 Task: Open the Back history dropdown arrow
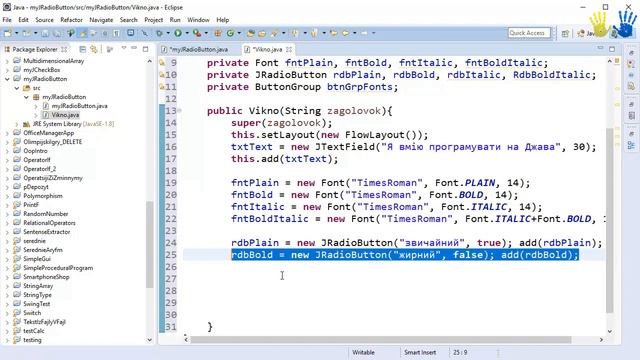[x=354, y=33]
